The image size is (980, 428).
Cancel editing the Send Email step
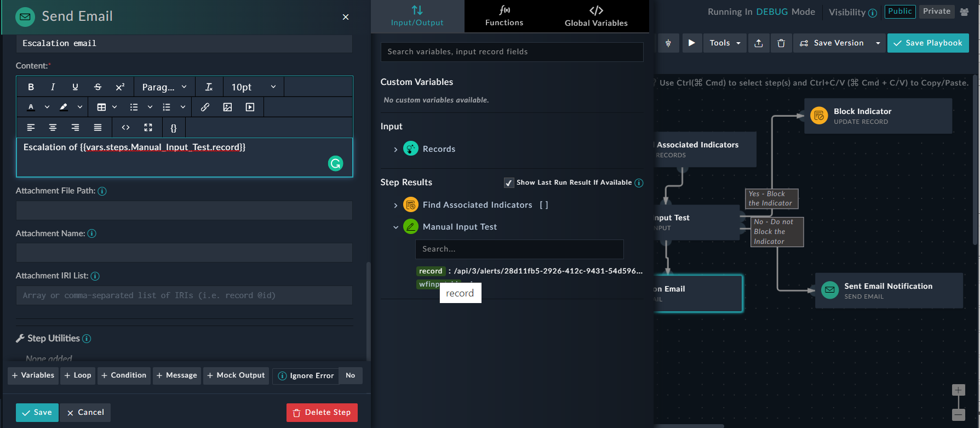(85, 413)
